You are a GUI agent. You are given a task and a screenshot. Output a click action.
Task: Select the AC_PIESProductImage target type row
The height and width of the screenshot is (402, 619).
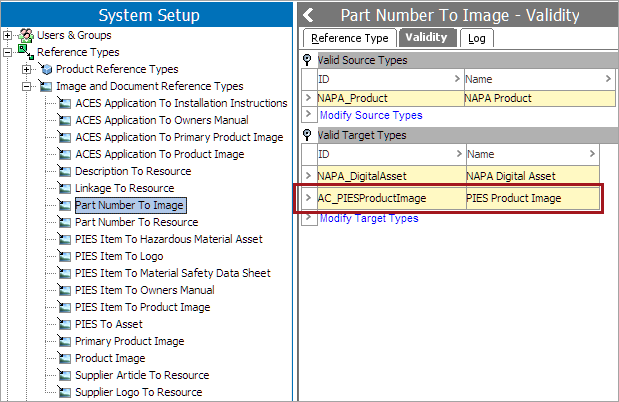coord(450,198)
